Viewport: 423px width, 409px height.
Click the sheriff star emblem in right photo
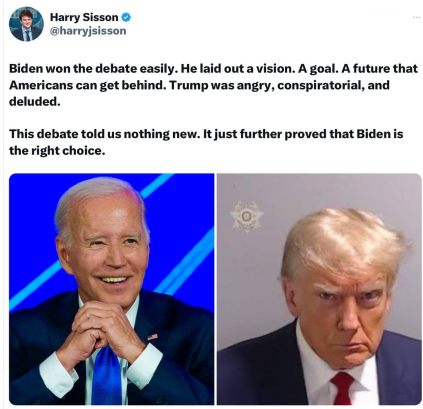click(246, 217)
